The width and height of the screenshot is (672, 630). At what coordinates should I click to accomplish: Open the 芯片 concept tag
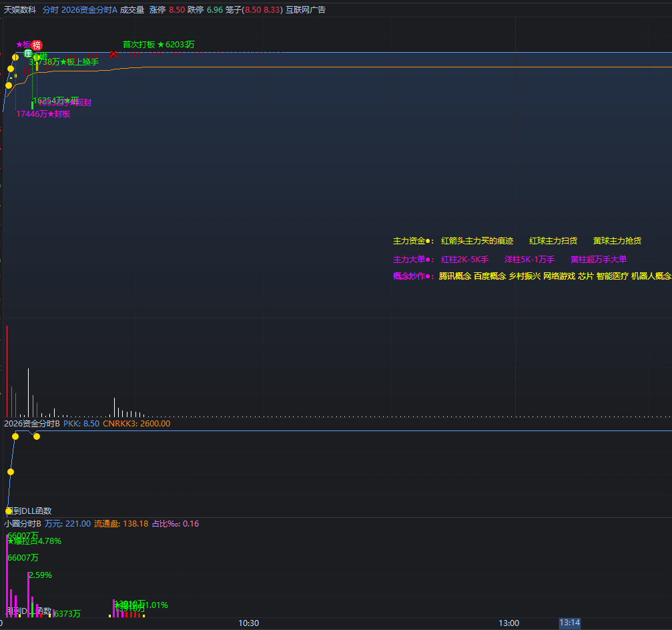pyautogui.click(x=586, y=276)
